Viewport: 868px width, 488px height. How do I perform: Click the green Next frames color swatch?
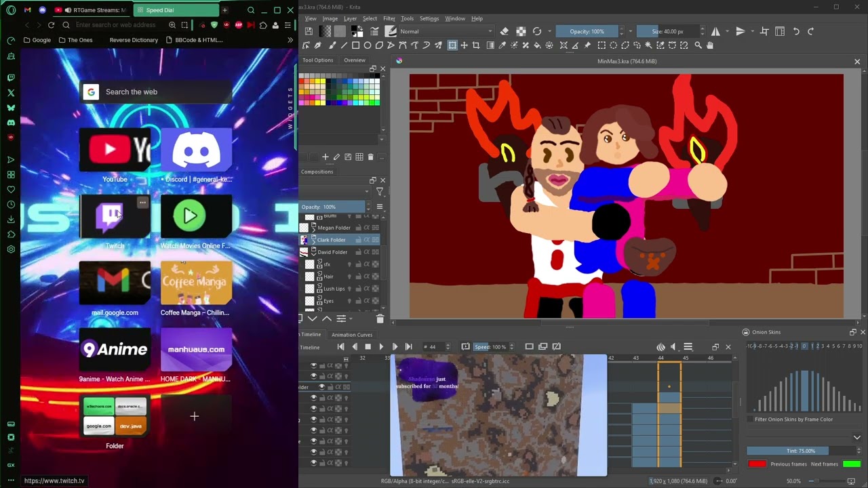pyautogui.click(x=852, y=464)
